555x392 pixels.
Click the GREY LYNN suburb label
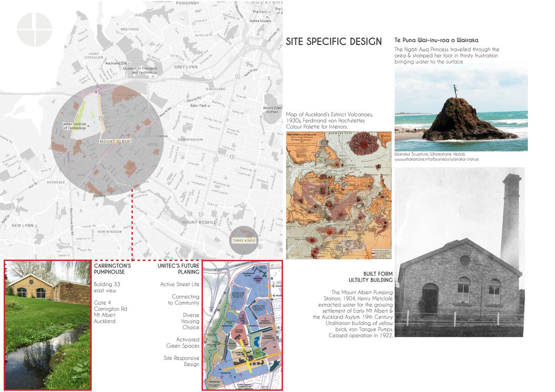(x=186, y=67)
